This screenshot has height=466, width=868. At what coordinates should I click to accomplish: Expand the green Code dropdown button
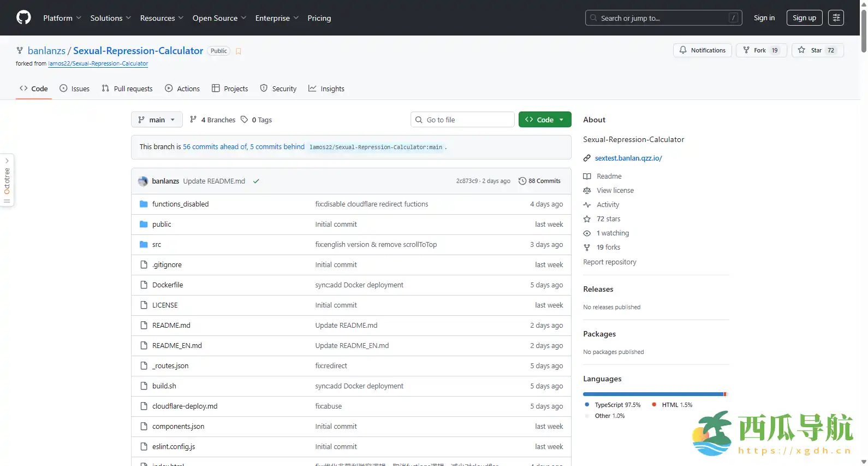(x=544, y=120)
